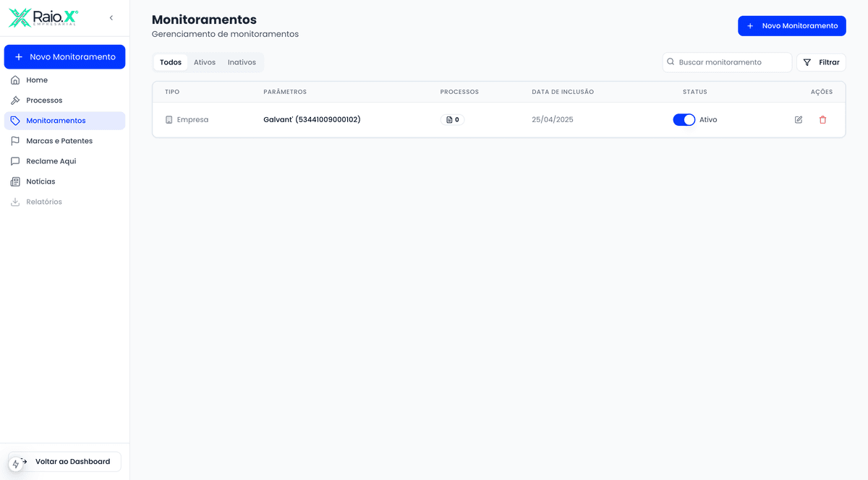The width and height of the screenshot is (868, 480).
Task: Open Relatórios in the sidebar
Action: click(64, 202)
